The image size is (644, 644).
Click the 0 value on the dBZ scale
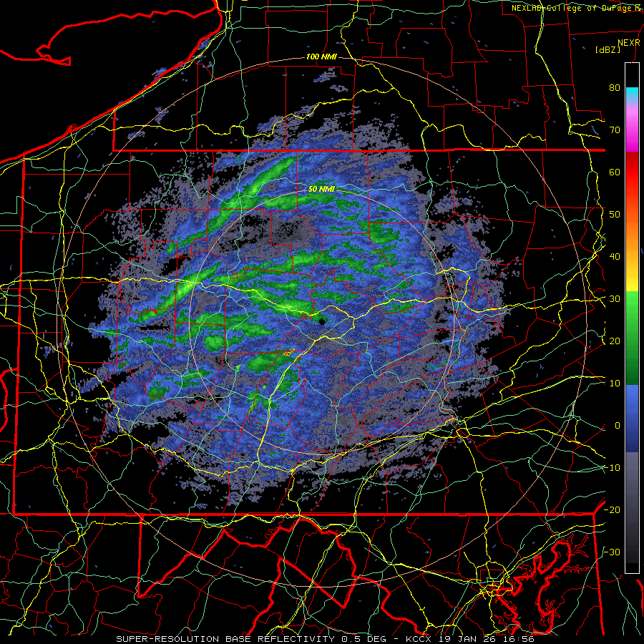tap(618, 426)
